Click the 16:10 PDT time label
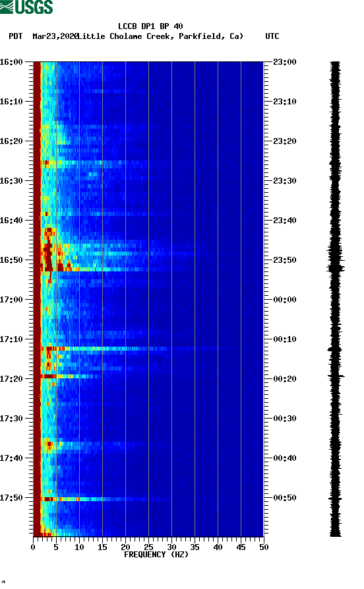The image size is (364, 589). [x=11, y=102]
